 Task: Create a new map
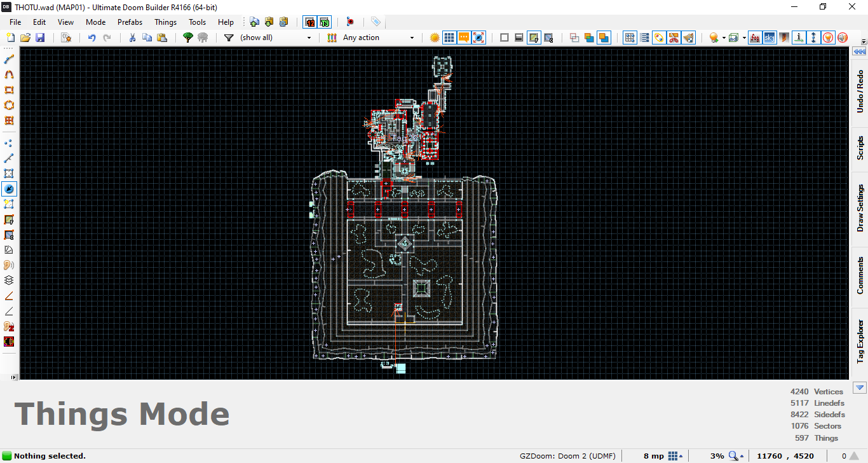click(10, 38)
